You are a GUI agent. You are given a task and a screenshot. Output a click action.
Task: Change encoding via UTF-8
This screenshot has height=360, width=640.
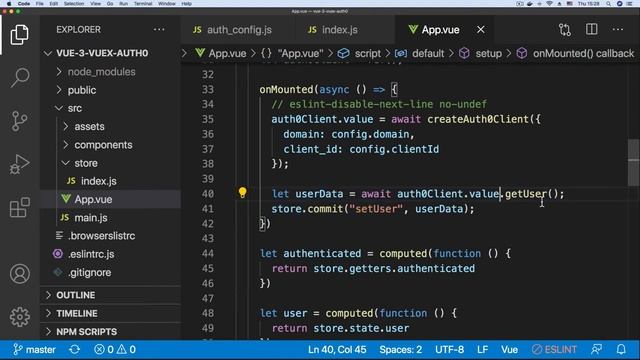click(449, 349)
